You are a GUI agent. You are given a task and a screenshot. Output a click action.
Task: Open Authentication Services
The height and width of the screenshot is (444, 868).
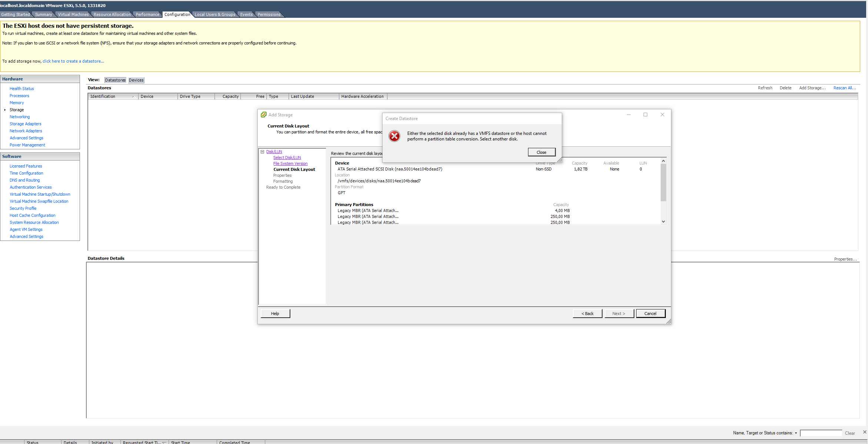coord(31,187)
